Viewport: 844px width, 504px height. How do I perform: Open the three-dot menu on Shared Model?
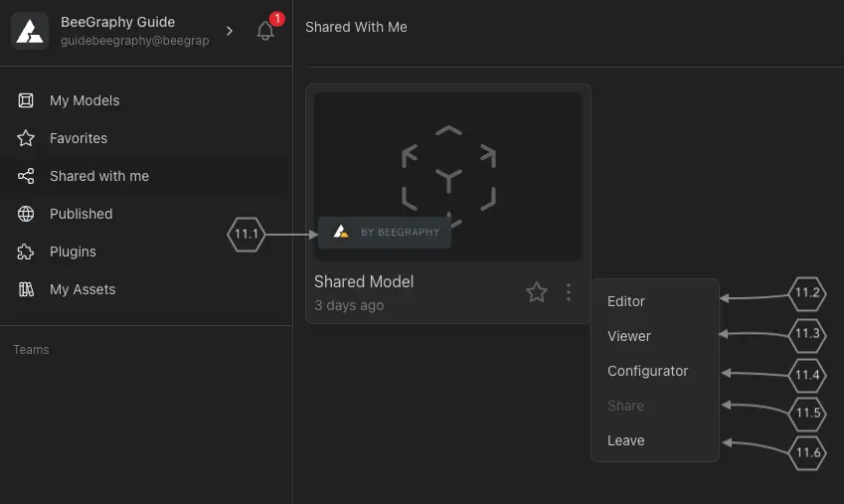[x=569, y=292]
